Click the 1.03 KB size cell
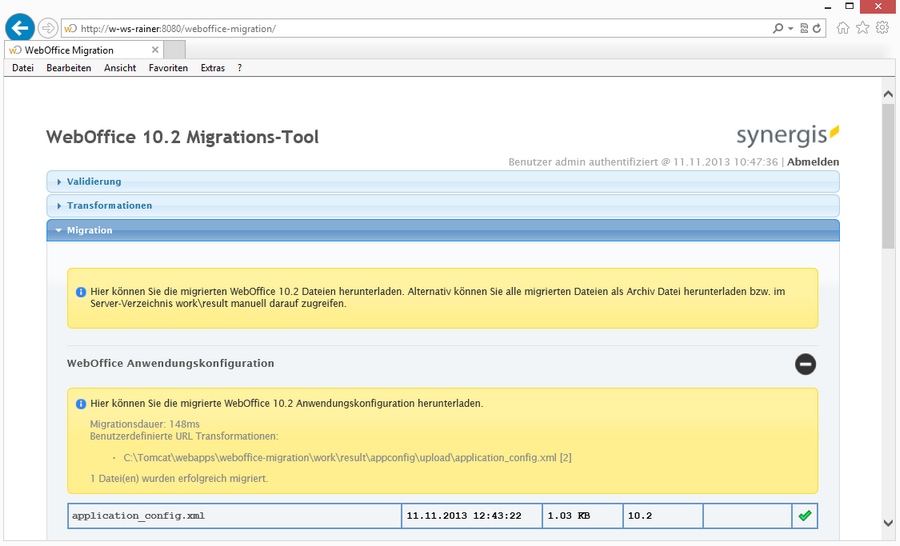 point(583,516)
